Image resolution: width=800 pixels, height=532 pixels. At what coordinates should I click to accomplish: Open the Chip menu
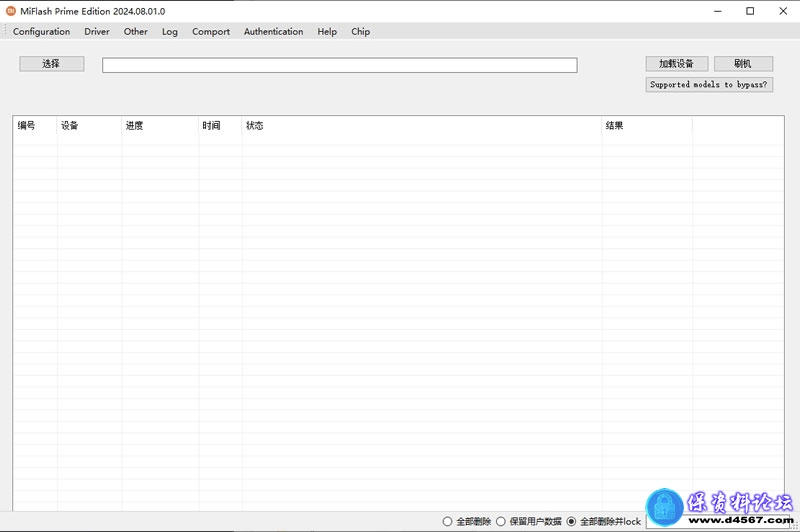point(360,32)
